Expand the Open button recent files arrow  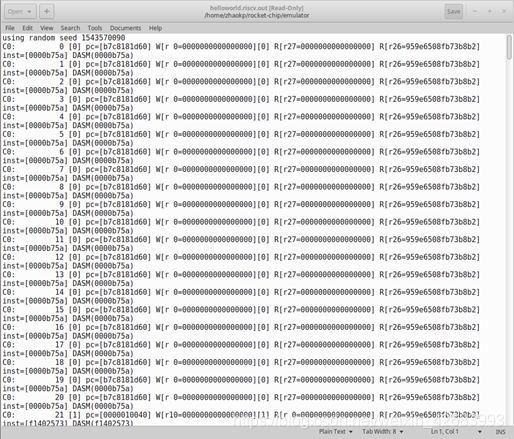point(29,12)
